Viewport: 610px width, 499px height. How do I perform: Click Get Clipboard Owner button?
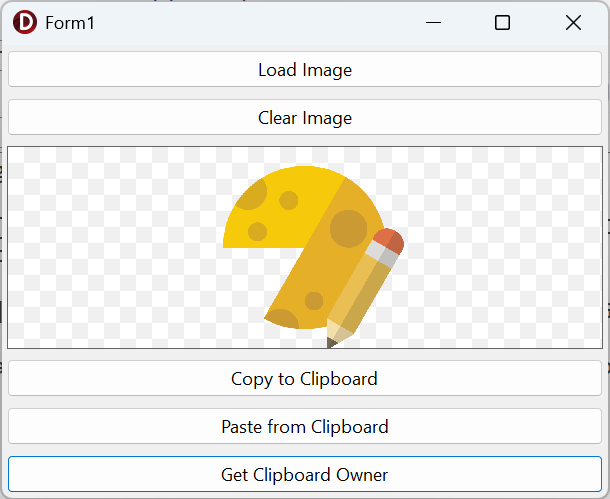point(305,474)
